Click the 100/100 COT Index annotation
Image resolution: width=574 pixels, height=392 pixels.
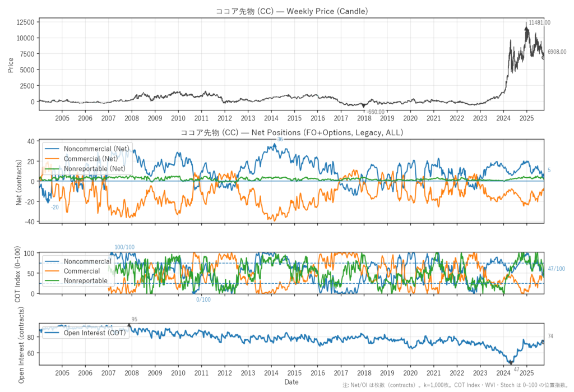click(124, 247)
